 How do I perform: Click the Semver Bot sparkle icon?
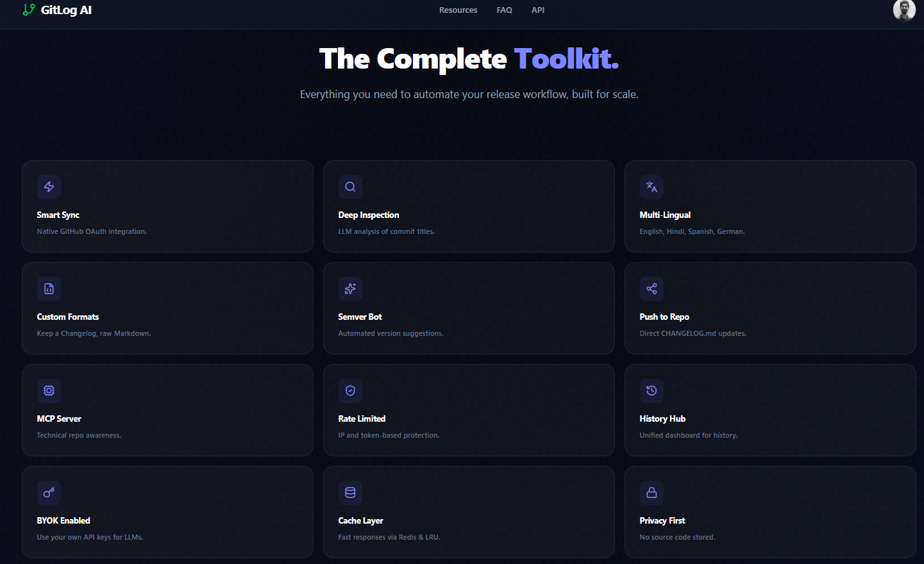tap(350, 289)
